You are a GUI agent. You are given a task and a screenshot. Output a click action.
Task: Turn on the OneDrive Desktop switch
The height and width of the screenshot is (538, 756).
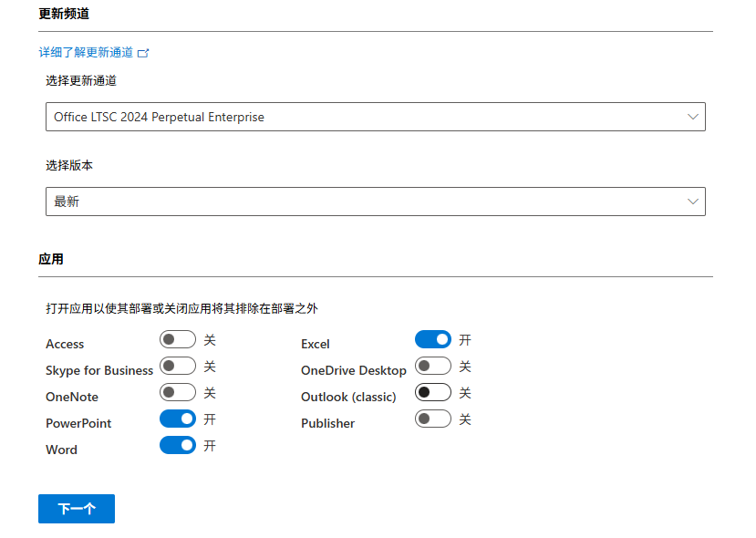click(x=433, y=367)
